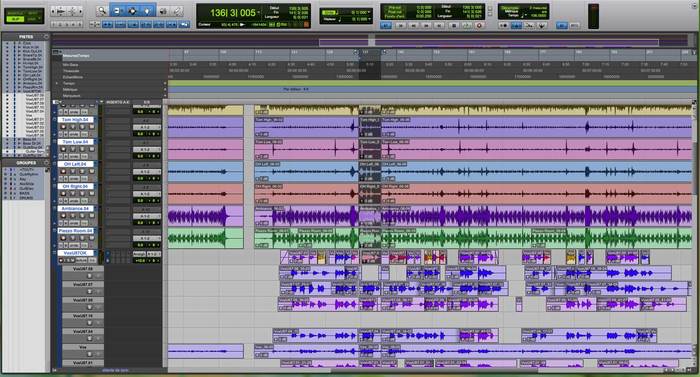Record-enable the Tom Low.04 track
Viewport: 700px width, 377px height.
pyautogui.click(x=63, y=150)
